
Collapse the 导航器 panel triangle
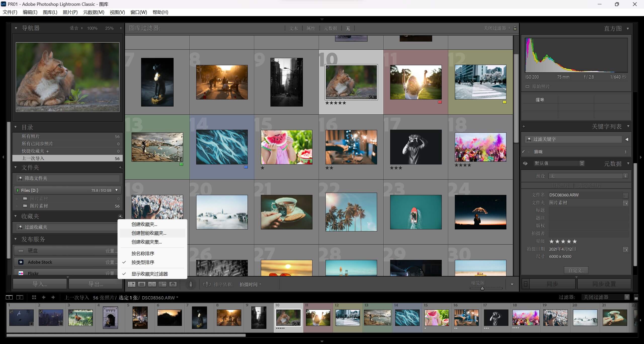16,28
